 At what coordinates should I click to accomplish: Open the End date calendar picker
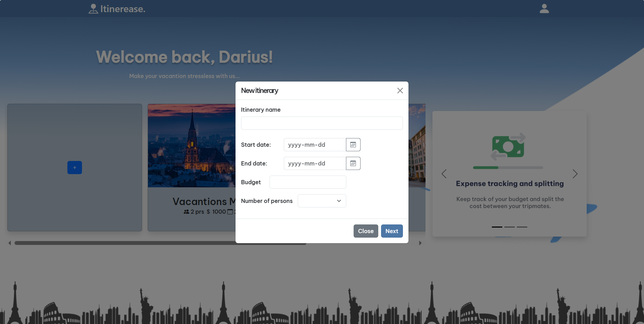coord(353,163)
